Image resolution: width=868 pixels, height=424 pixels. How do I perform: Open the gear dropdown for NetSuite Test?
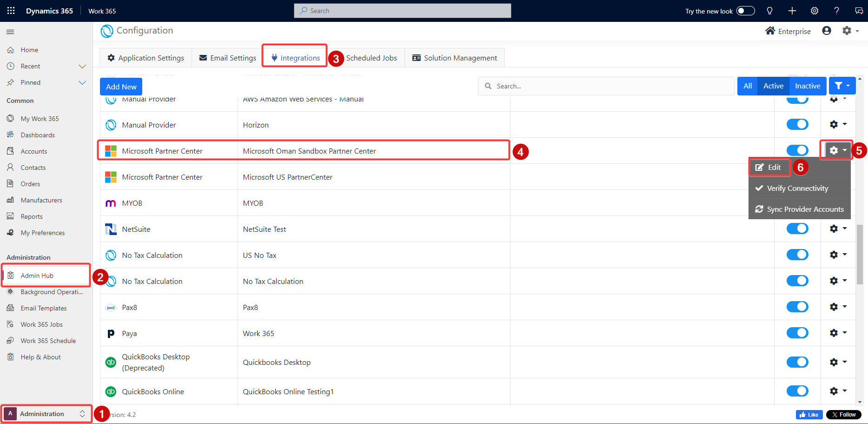(x=838, y=229)
